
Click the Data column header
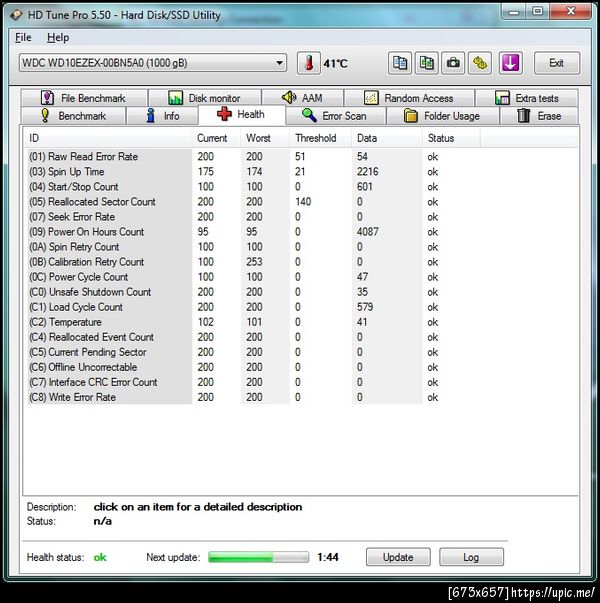387,138
